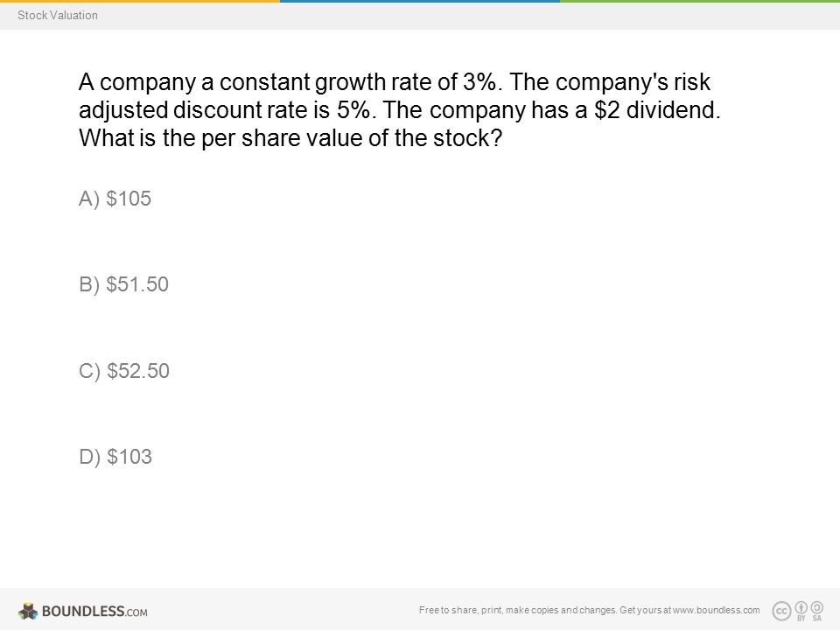Click the 'Free to share, print' footer text
This screenshot has width=840, height=630.
tap(461, 610)
